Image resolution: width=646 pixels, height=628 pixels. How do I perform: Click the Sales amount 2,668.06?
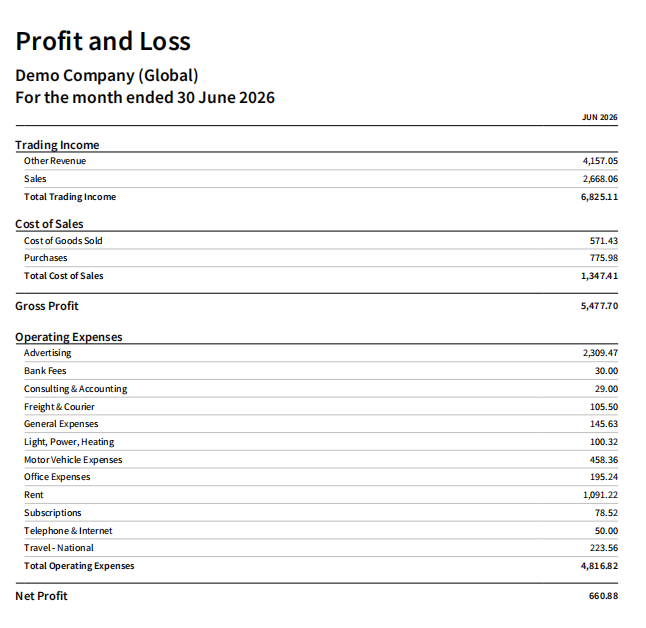tap(600, 179)
